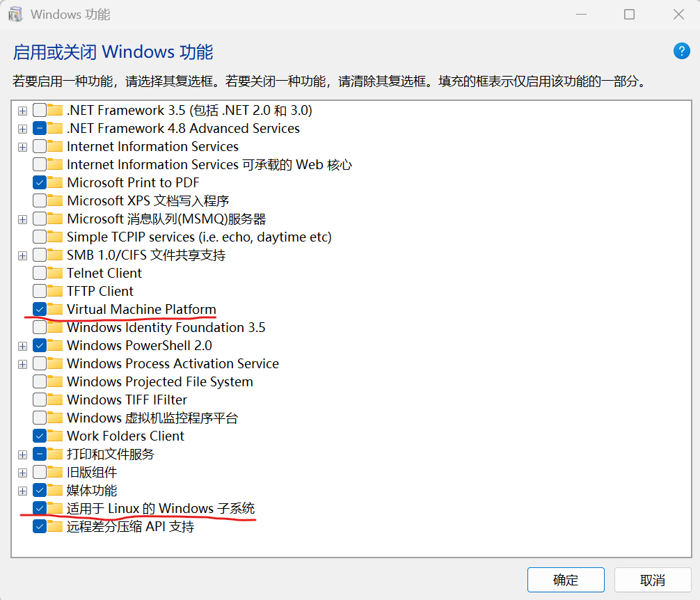This screenshot has height=600, width=700.
Task: Uncheck Virtual Machine Platform
Action: [40, 309]
